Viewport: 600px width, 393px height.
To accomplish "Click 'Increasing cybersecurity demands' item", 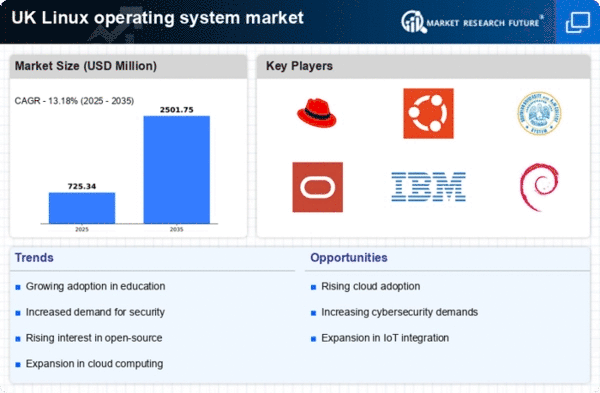I will (399, 312).
